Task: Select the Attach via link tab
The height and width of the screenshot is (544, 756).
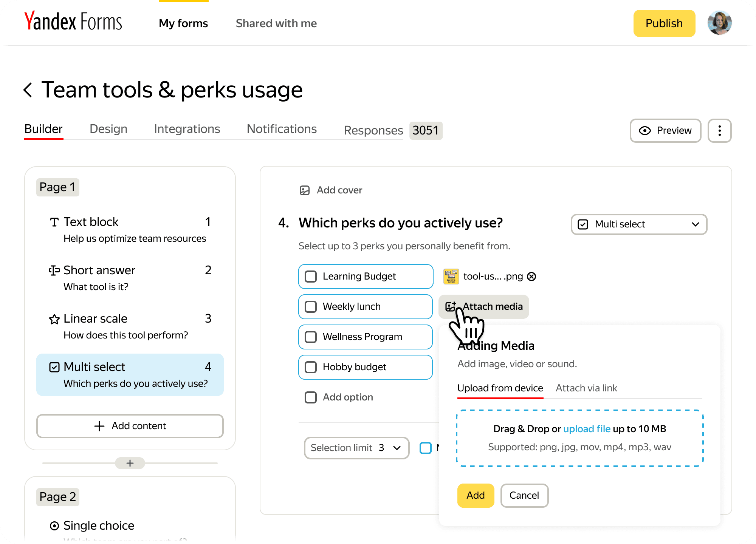Action: click(x=586, y=388)
